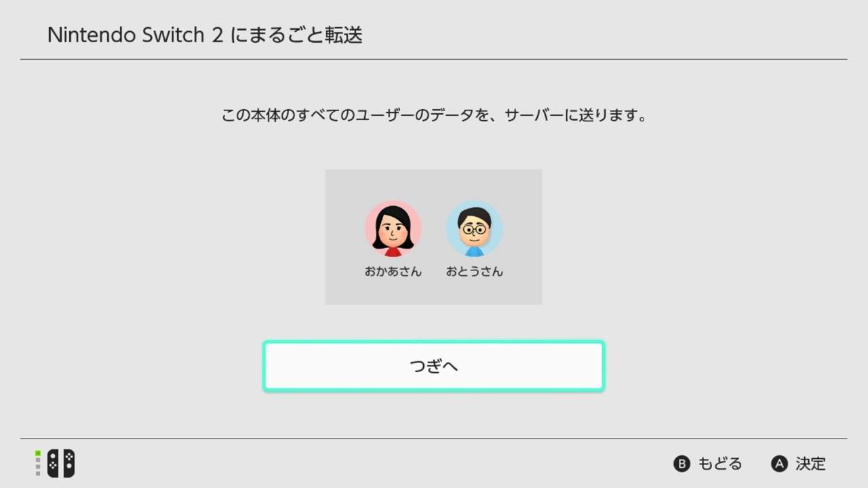Click the Joy-Con controller icon
This screenshot has width=868, height=488.
[x=61, y=464]
